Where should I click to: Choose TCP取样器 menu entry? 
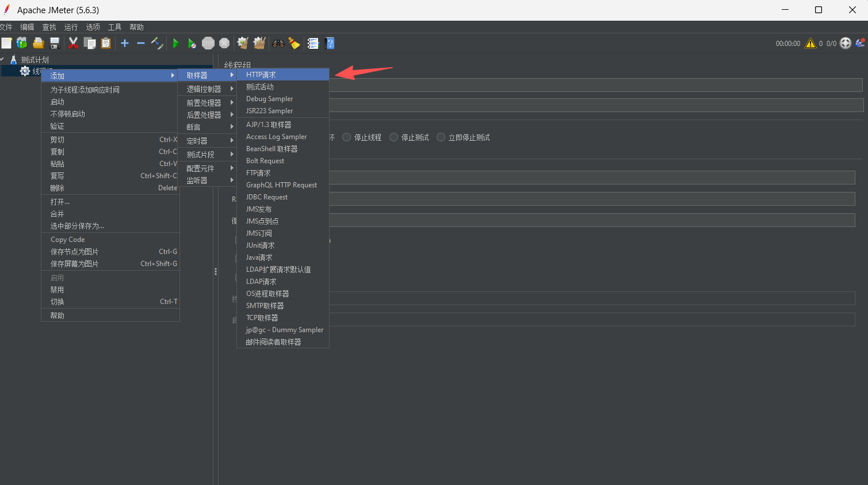point(283,318)
